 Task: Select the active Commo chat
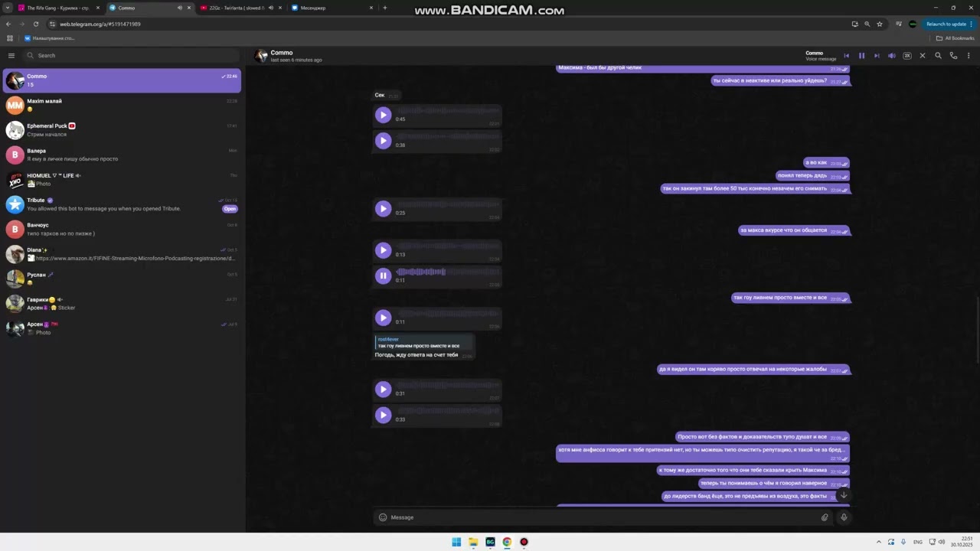(122, 80)
